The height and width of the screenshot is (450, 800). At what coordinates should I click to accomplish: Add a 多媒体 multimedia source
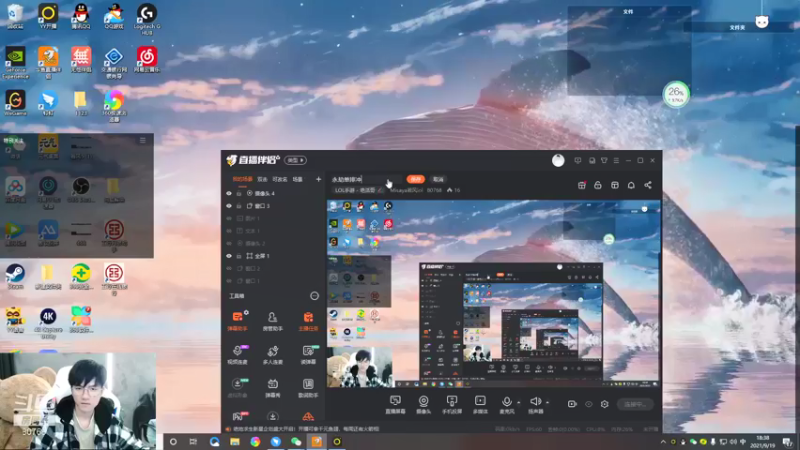480,405
